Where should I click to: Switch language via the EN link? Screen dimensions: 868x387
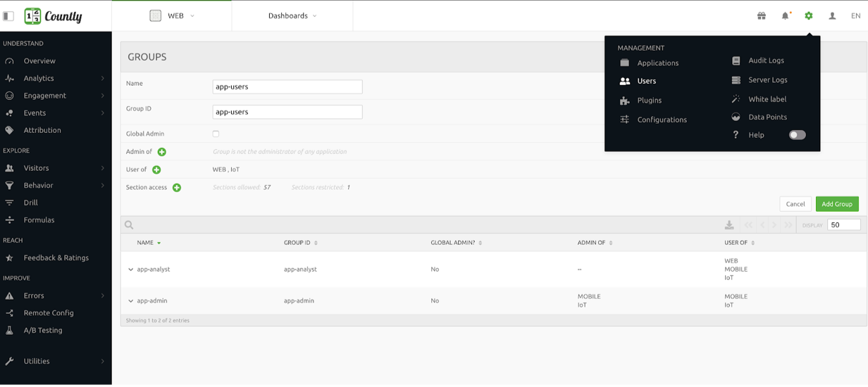tap(856, 15)
